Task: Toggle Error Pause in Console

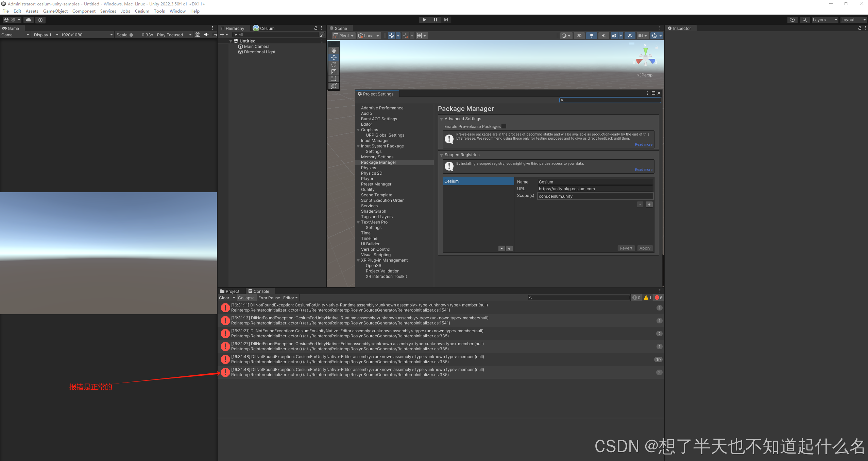Action: (x=269, y=298)
